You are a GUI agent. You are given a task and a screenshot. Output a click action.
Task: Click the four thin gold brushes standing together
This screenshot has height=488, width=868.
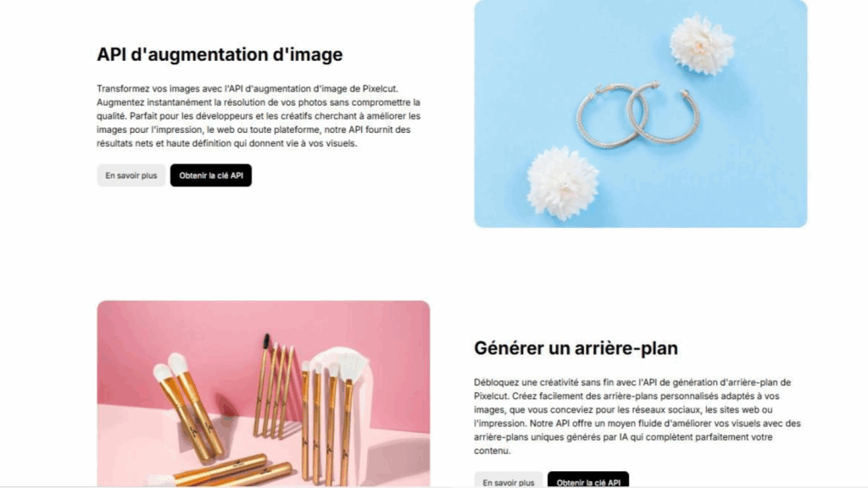tap(273, 387)
